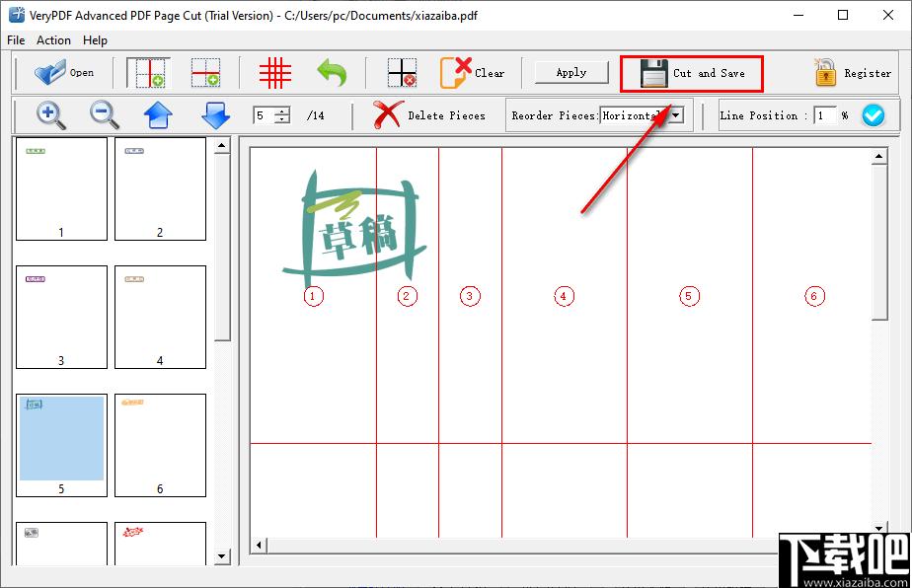Screen dimensions: 912x588
Task: Click Cut and Save
Action: (692, 73)
